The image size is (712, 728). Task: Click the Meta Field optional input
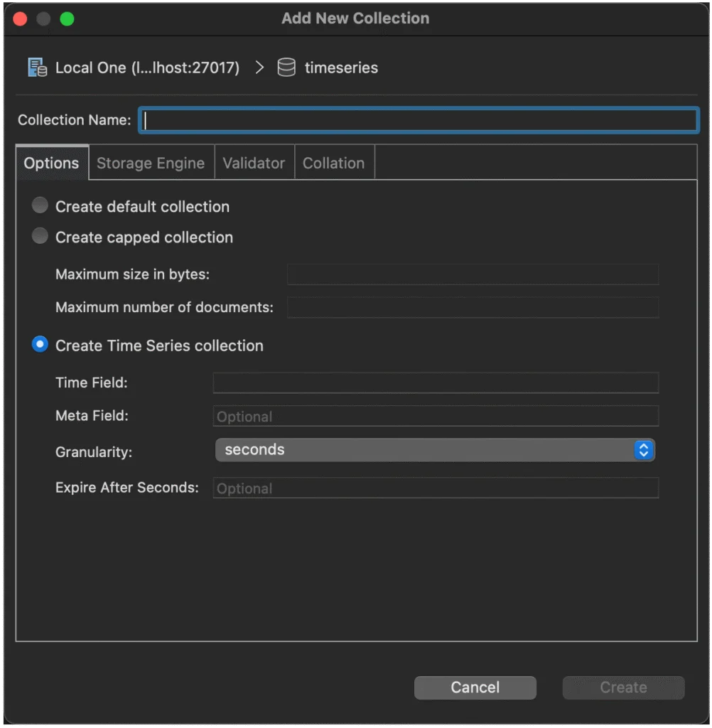coord(436,416)
